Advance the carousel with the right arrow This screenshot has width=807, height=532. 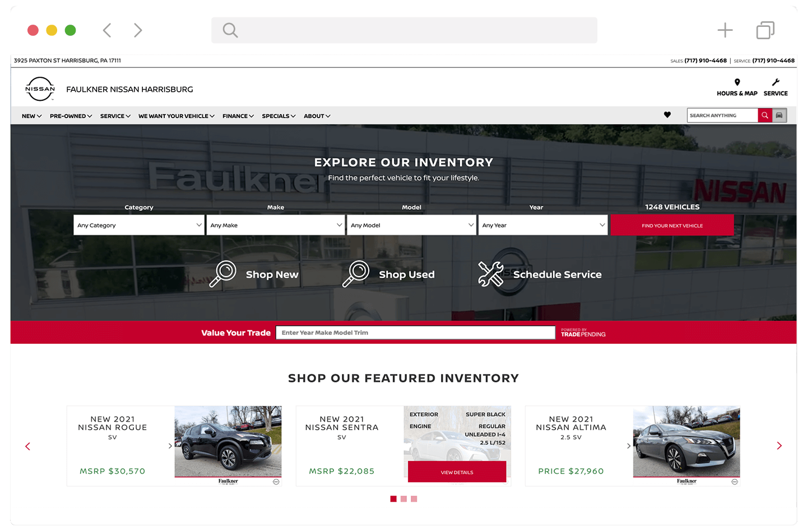(x=779, y=445)
